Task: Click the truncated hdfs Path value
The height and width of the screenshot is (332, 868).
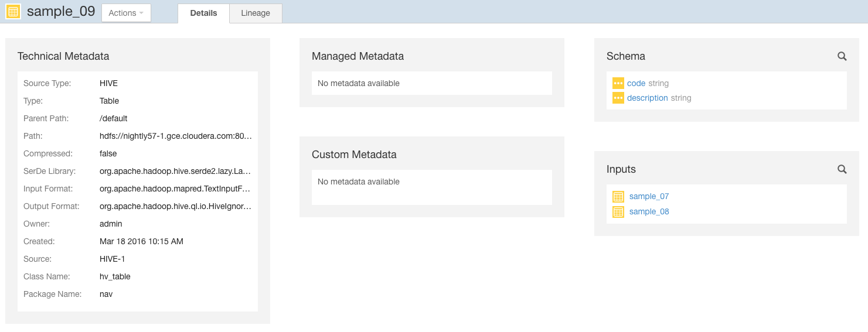Action: click(x=175, y=136)
